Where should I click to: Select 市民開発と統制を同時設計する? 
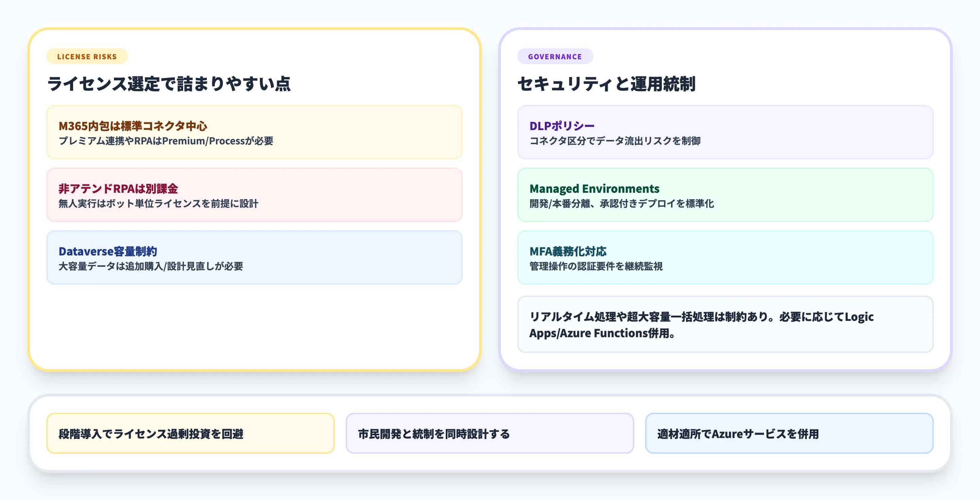click(490, 433)
